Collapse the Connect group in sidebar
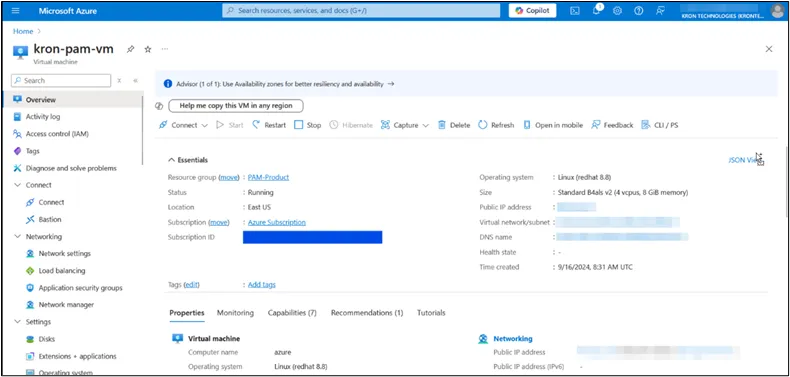Viewport: 790px width, 377px height. pos(18,185)
